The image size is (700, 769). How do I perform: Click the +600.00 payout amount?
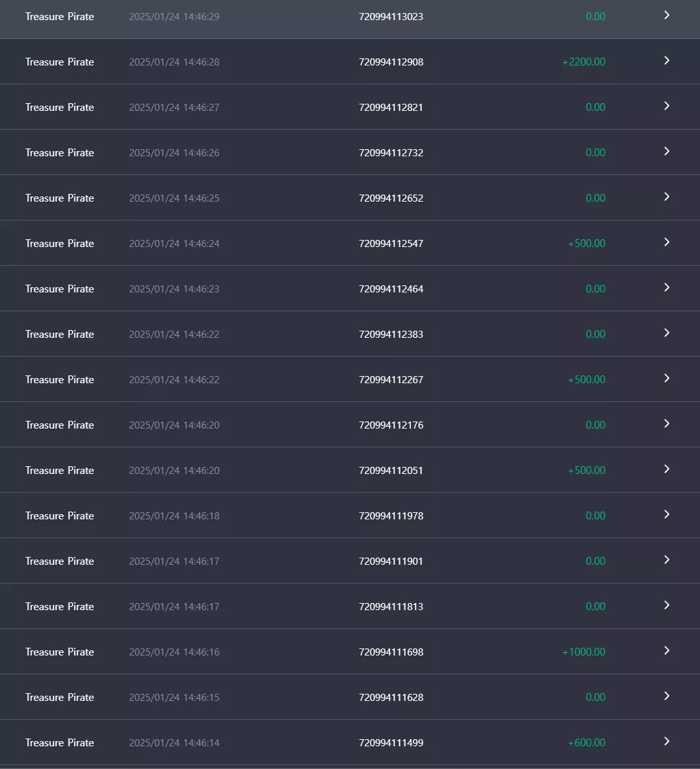pyautogui.click(x=587, y=742)
